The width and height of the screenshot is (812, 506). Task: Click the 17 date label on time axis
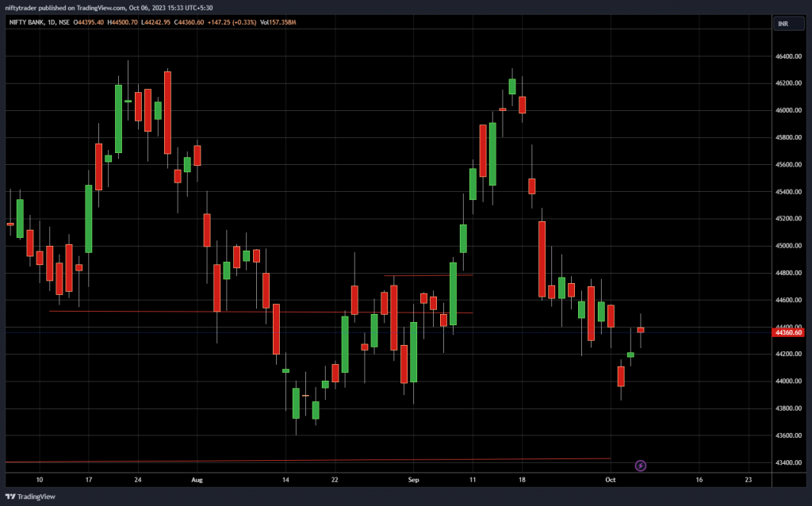tap(89, 480)
